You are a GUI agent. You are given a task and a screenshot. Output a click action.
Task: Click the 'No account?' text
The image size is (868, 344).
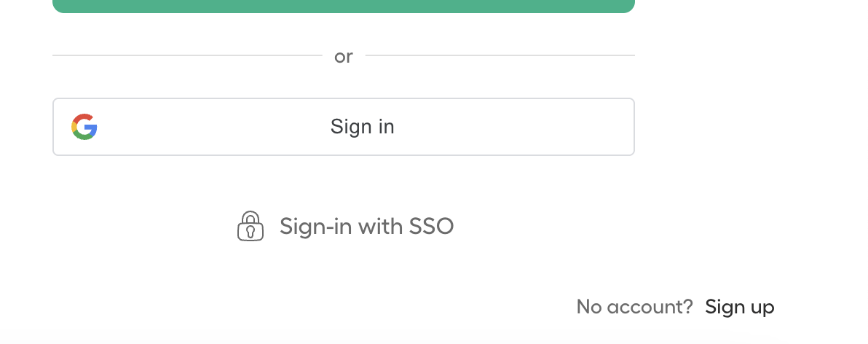pos(634,307)
